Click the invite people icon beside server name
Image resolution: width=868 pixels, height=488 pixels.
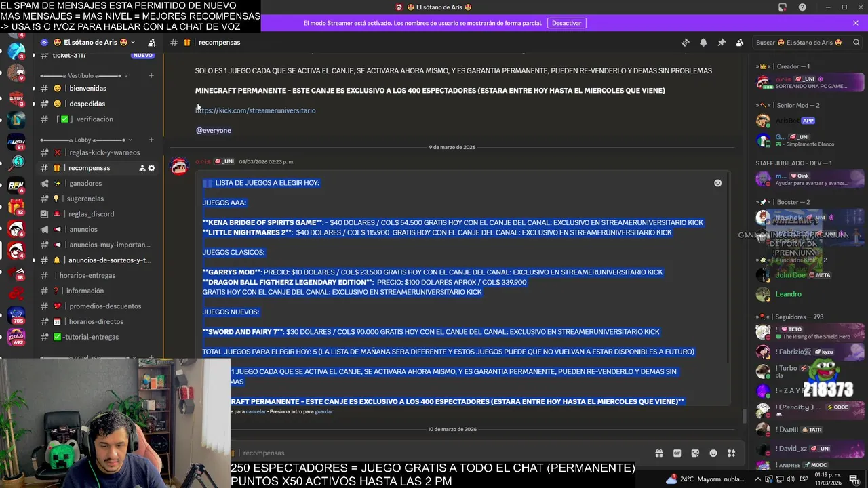(152, 42)
